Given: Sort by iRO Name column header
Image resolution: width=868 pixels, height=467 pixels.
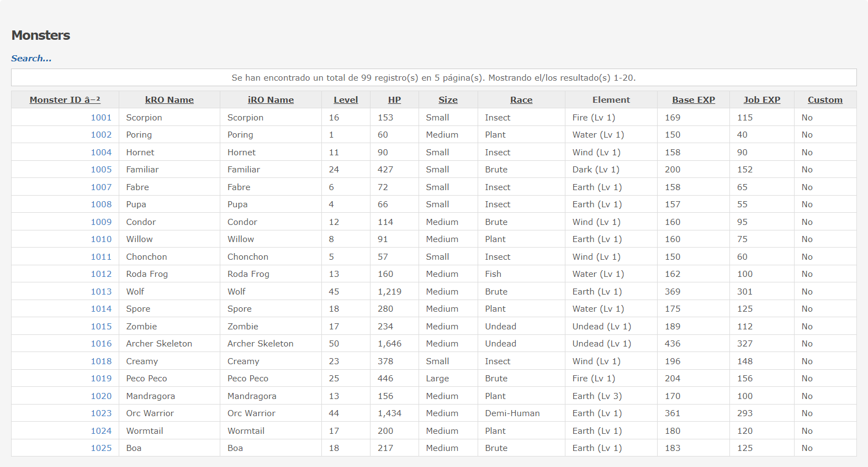Looking at the screenshot, I should (x=271, y=100).
